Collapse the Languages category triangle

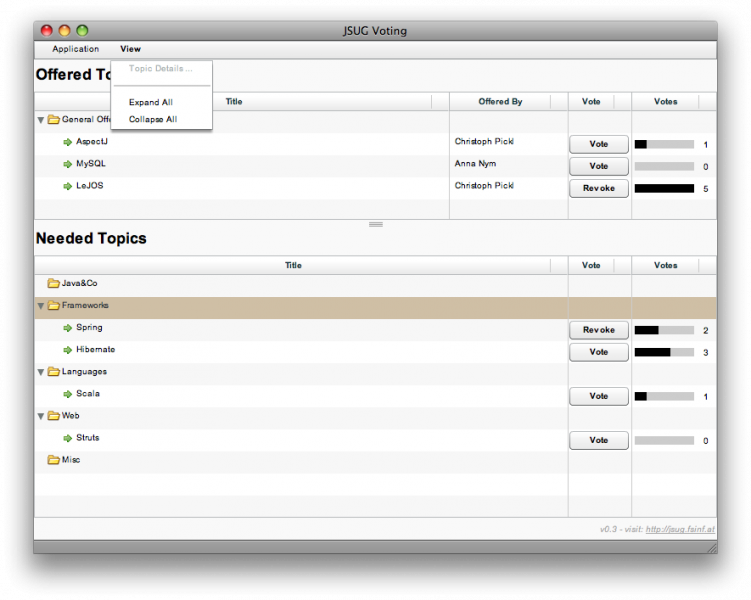click(41, 372)
